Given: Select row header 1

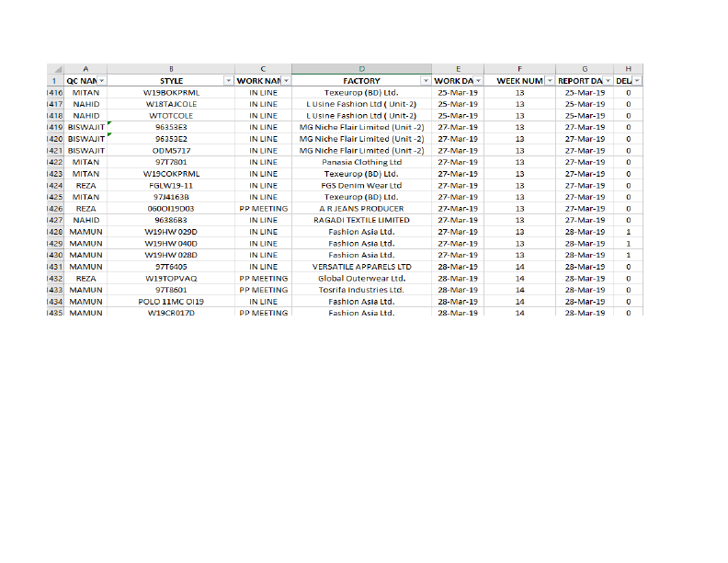Looking at the screenshot, I should pos(55,81).
